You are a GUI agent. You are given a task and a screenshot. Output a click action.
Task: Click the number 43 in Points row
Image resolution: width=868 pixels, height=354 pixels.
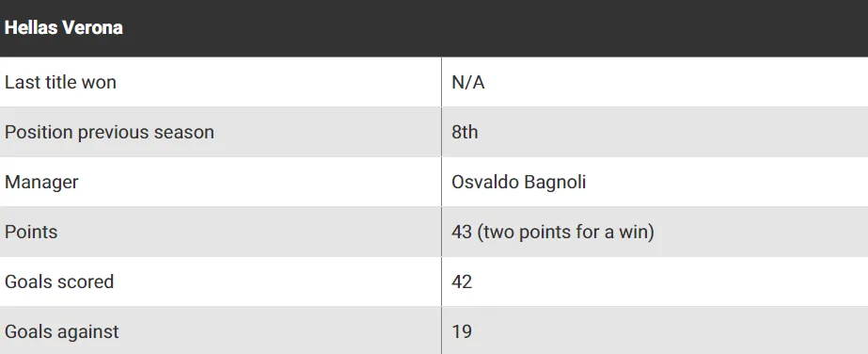[x=462, y=232]
